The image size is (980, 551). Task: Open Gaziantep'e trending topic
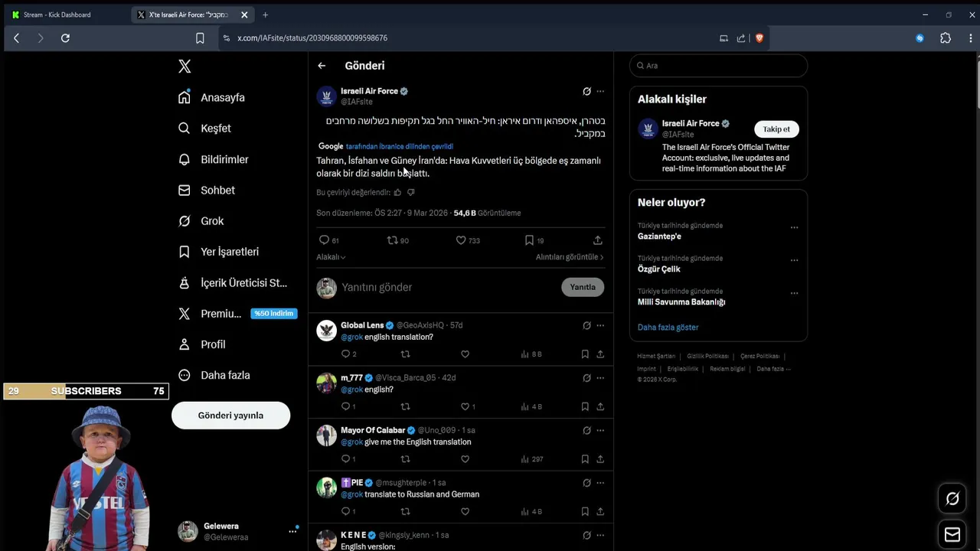click(659, 236)
